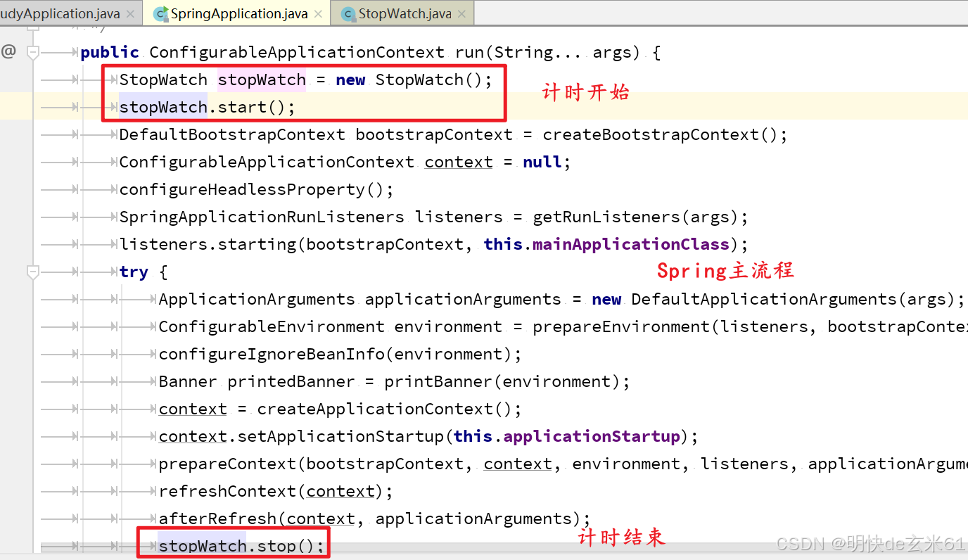Click the 'null' keyword
968x560 pixels.
[542, 163]
